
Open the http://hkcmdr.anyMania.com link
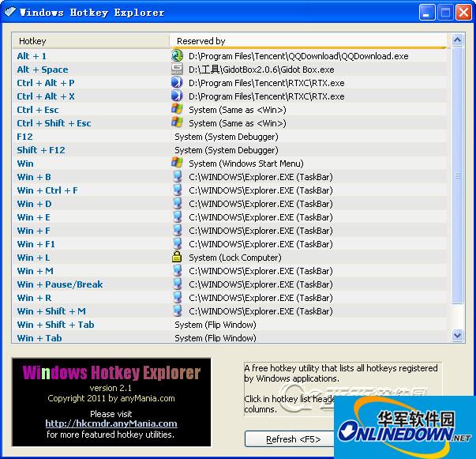111,423
